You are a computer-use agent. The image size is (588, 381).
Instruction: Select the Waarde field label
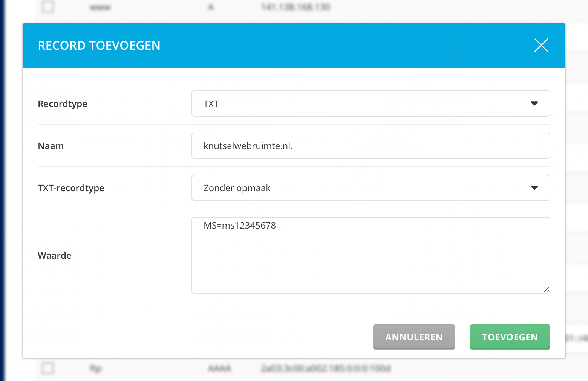coord(54,255)
